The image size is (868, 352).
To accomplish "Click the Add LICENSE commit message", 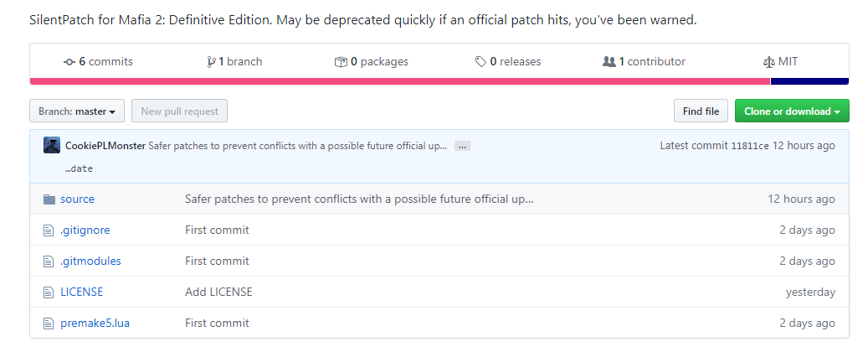I will (x=218, y=292).
